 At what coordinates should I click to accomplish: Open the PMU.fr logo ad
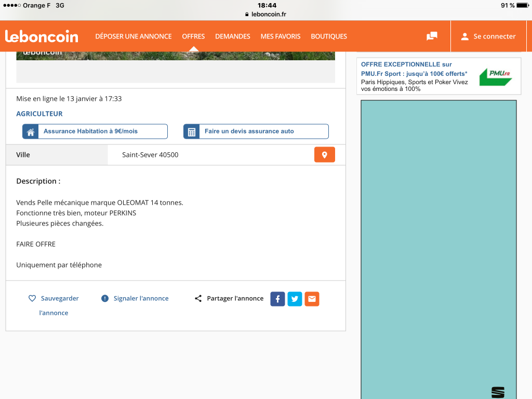click(x=496, y=77)
